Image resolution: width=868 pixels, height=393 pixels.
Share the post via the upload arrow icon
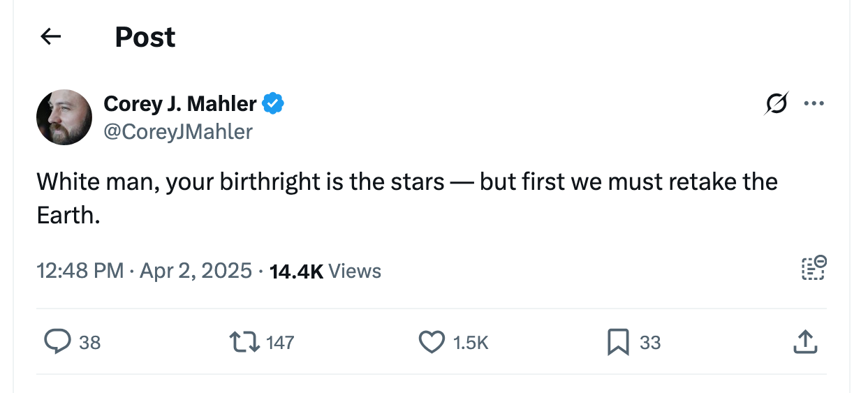pyautogui.click(x=805, y=342)
